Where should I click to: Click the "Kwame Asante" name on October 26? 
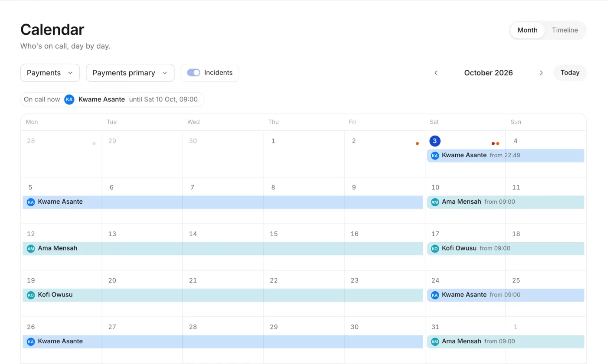[60, 341]
